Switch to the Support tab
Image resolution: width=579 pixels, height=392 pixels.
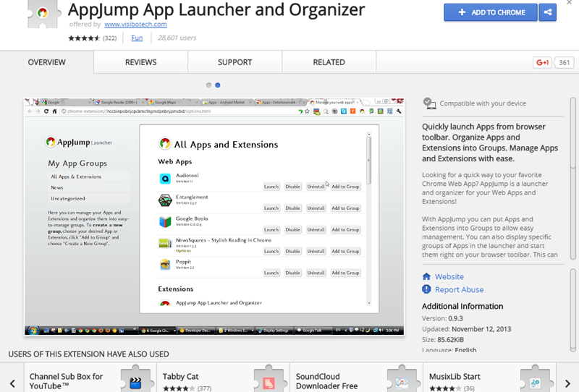pyautogui.click(x=234, y=62)
